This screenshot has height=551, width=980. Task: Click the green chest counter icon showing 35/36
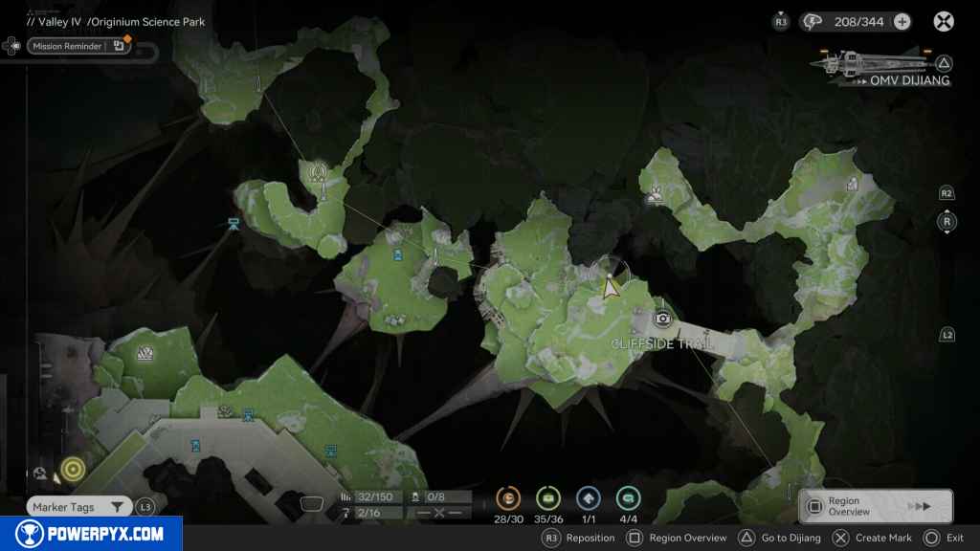point(547,497)
